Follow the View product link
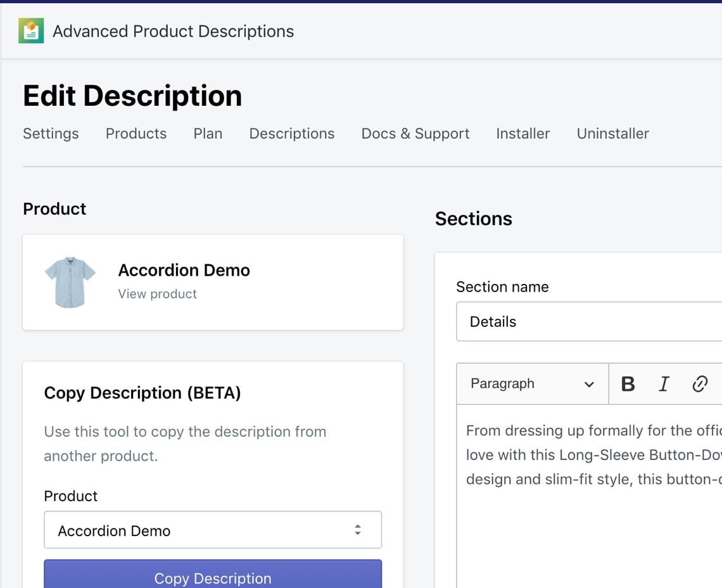Viewport: 722px width, 588px height. (x=158, y=294)
